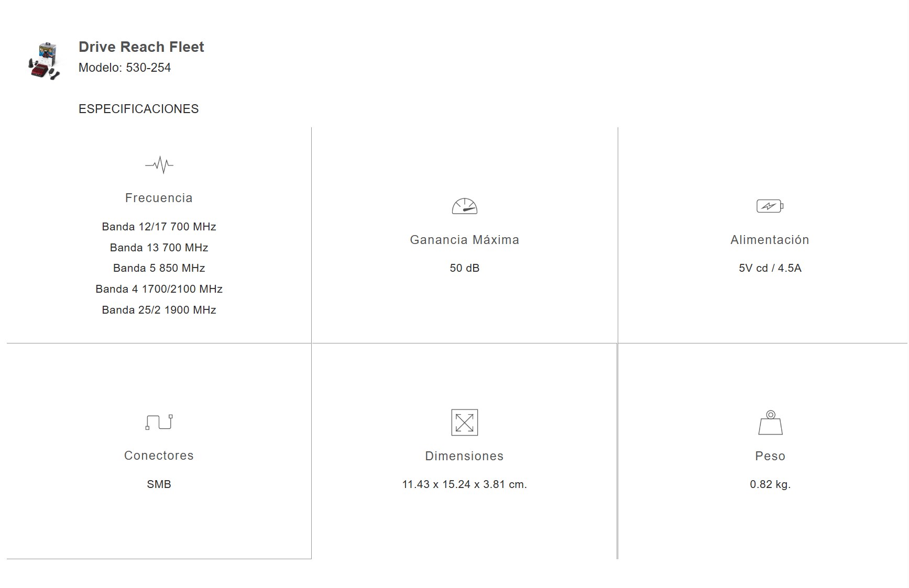This screenshot has width=909, height=588.
Task: Click the connectors cable icon
Action: (x=159, y=421)
